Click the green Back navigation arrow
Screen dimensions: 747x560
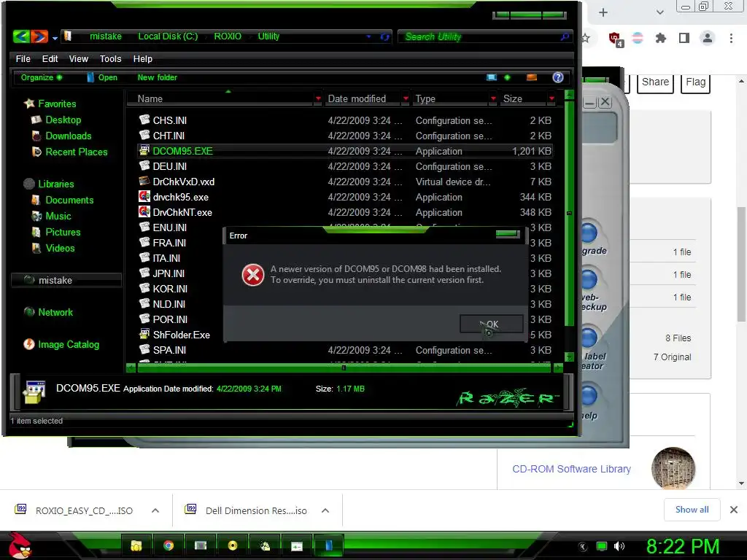click(x=21, y=36)
